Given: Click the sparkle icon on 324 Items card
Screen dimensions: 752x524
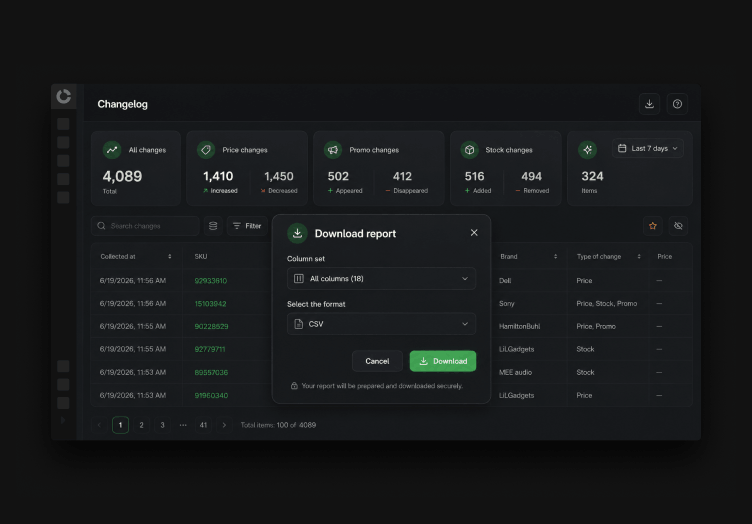Looking at the screenshot, I should click(x=588, y=150).
